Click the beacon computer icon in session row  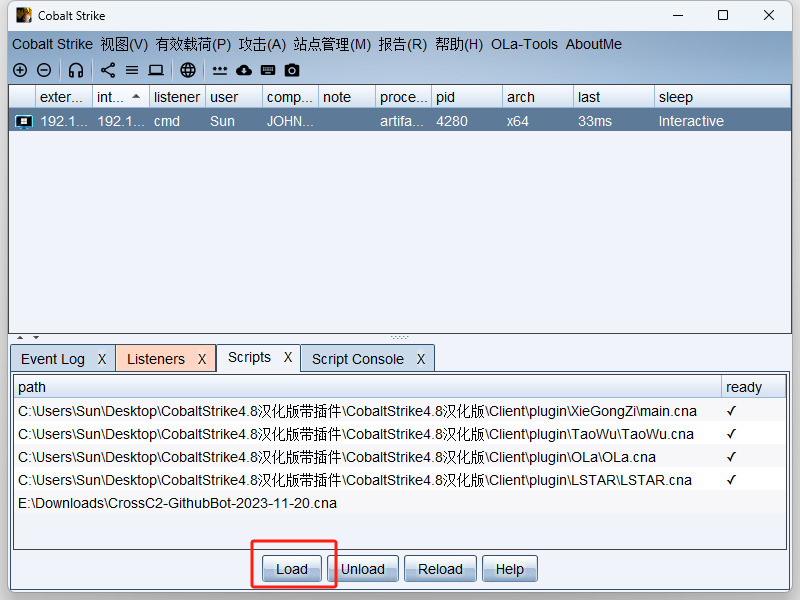click(23, 121)
